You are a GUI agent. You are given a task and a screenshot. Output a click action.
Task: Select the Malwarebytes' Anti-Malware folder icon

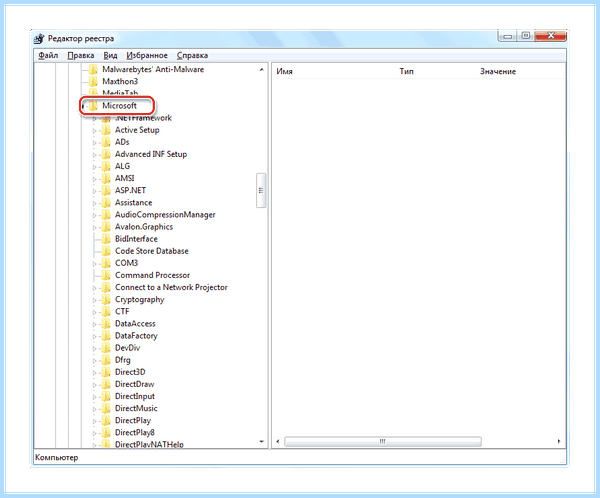click(93, 69)
